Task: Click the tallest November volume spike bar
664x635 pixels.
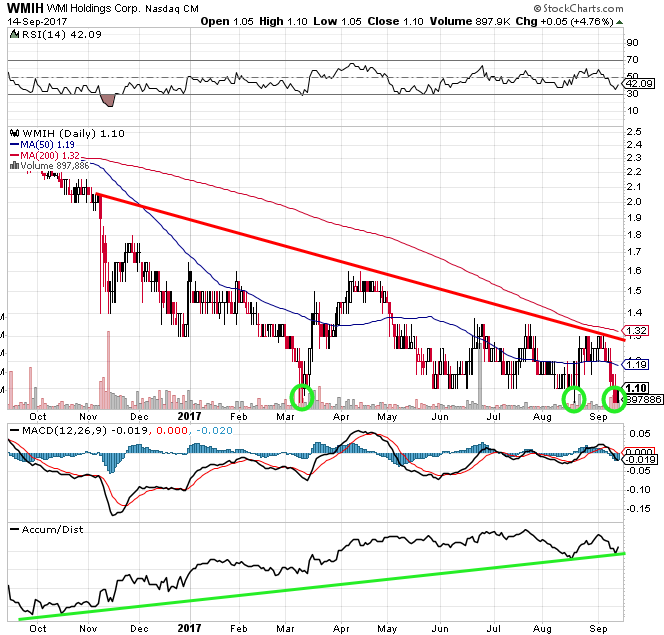Action: (108, 370)
